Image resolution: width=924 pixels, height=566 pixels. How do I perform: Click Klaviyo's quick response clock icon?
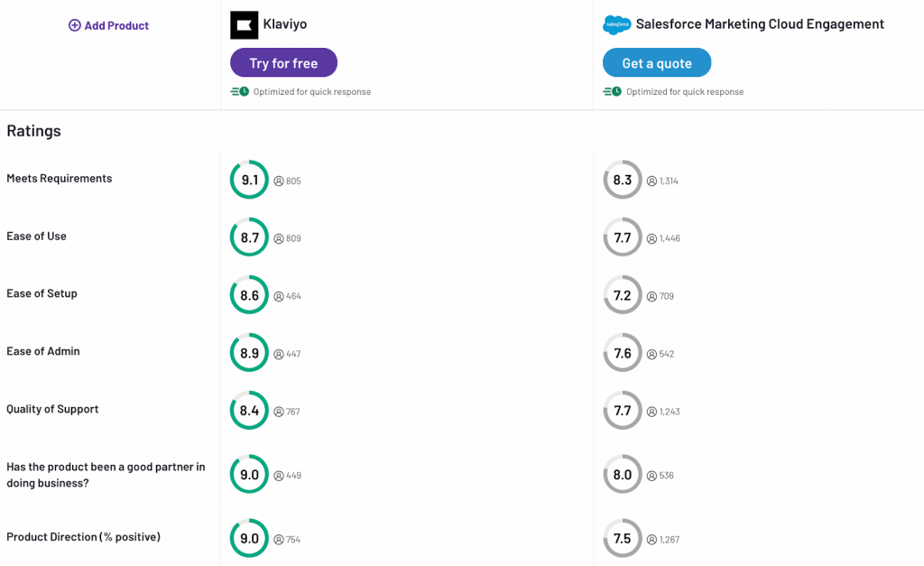239,91
